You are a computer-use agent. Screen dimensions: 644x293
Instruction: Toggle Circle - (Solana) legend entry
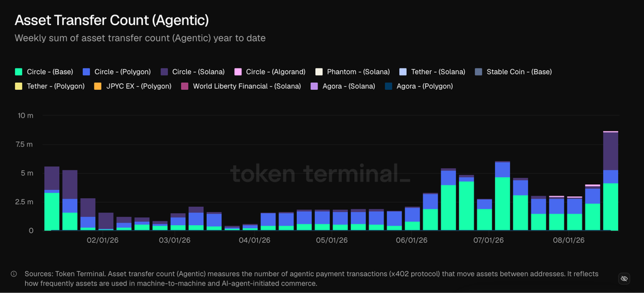192,72
